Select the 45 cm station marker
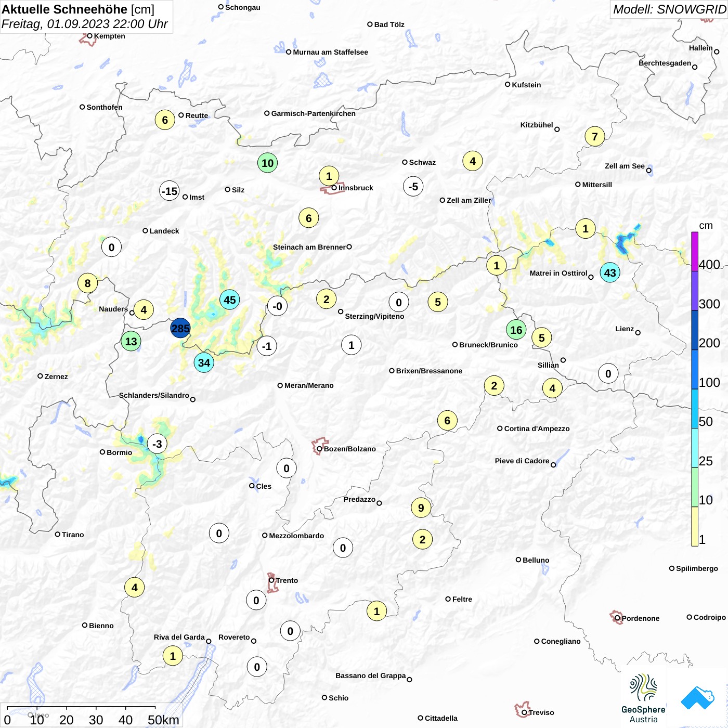This screenshot has width=728, height=728. [x=230, y=300]
